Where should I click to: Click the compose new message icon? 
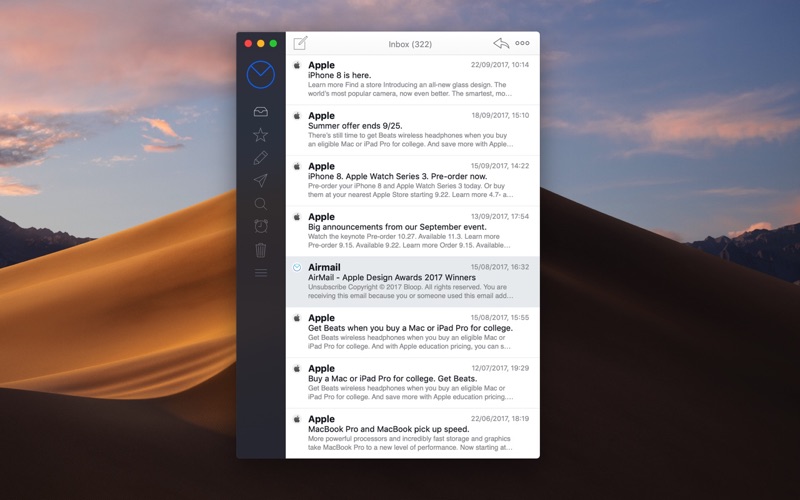pos(301,43)
